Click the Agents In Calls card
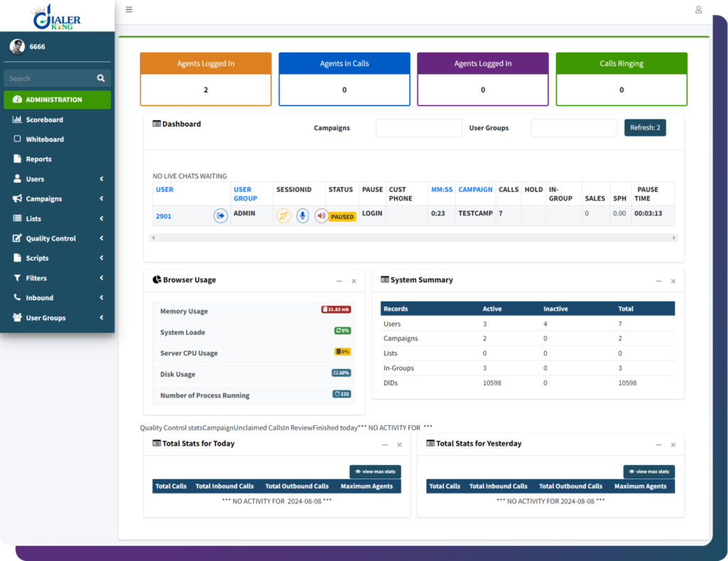Image resolution: width=728 pixels, height=561 pixels. (344, 79)
